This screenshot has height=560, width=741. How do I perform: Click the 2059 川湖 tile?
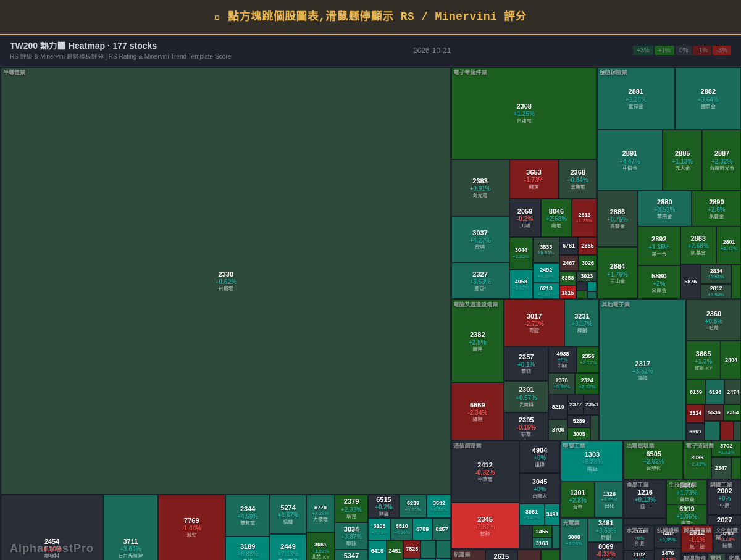(525, 218)
